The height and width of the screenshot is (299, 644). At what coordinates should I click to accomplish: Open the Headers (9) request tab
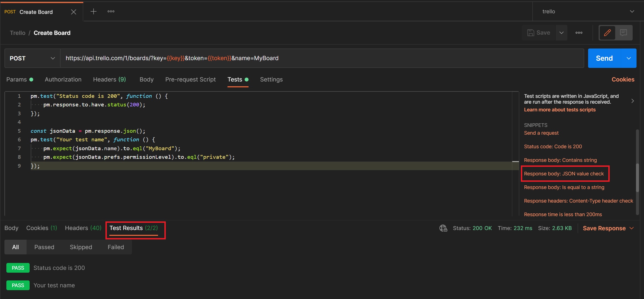[109, 80]
